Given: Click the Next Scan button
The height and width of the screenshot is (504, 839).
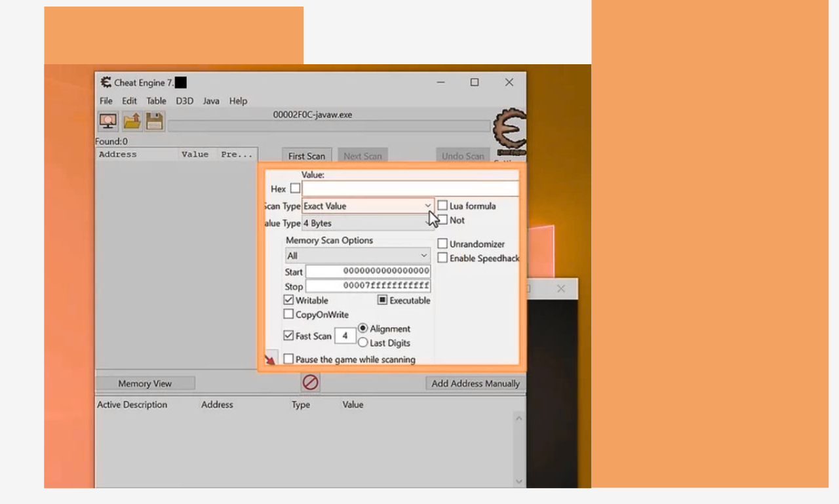Looking at the screenshot, I should tap(362, 156).
